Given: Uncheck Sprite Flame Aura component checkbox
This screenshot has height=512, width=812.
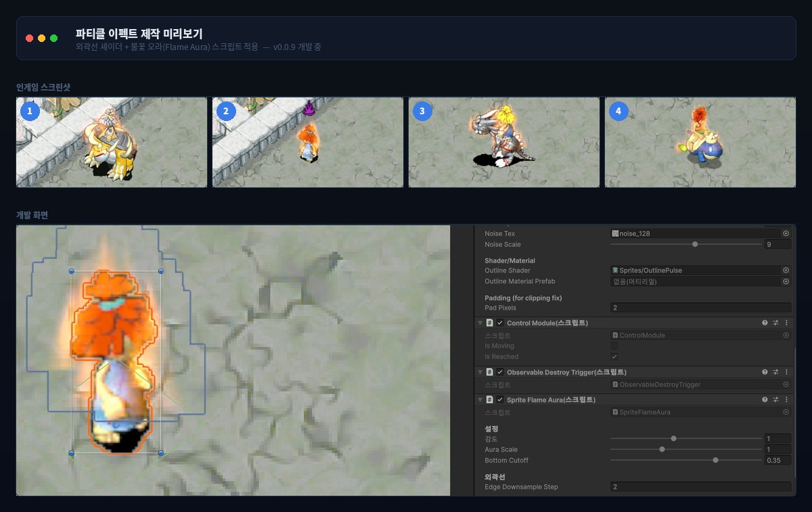Looking at the screenshot, I should click(x=500, y=400).
